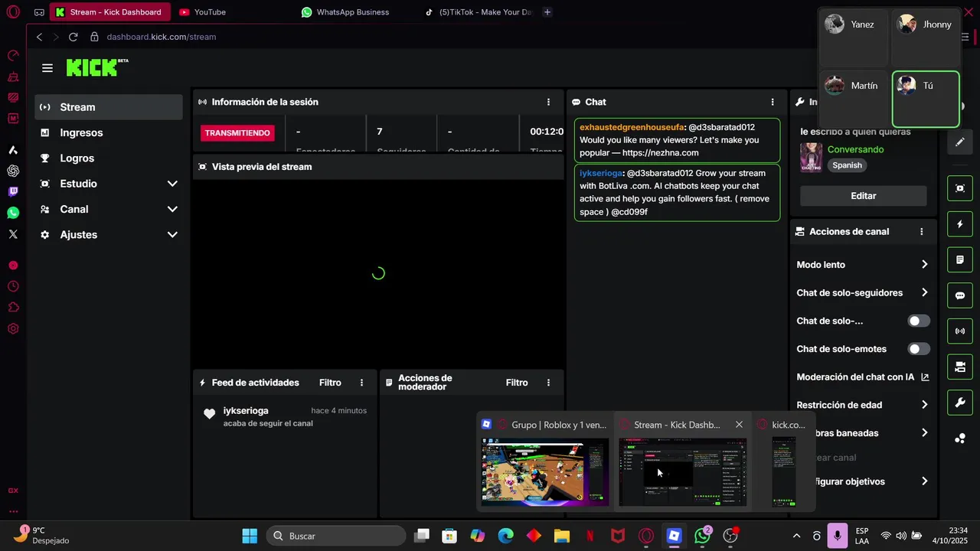Go back in browser history
The height and width of the screenshot is (551, 980).
40,37
